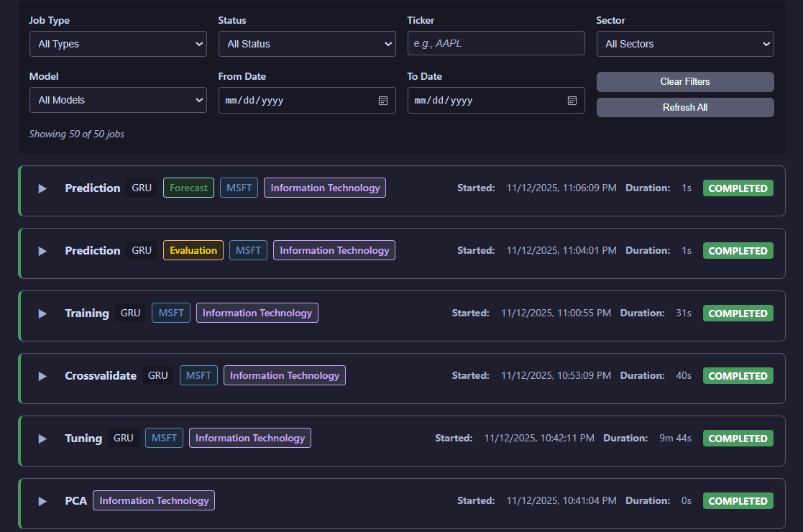Click the Forecast tag

coord(188,188)
